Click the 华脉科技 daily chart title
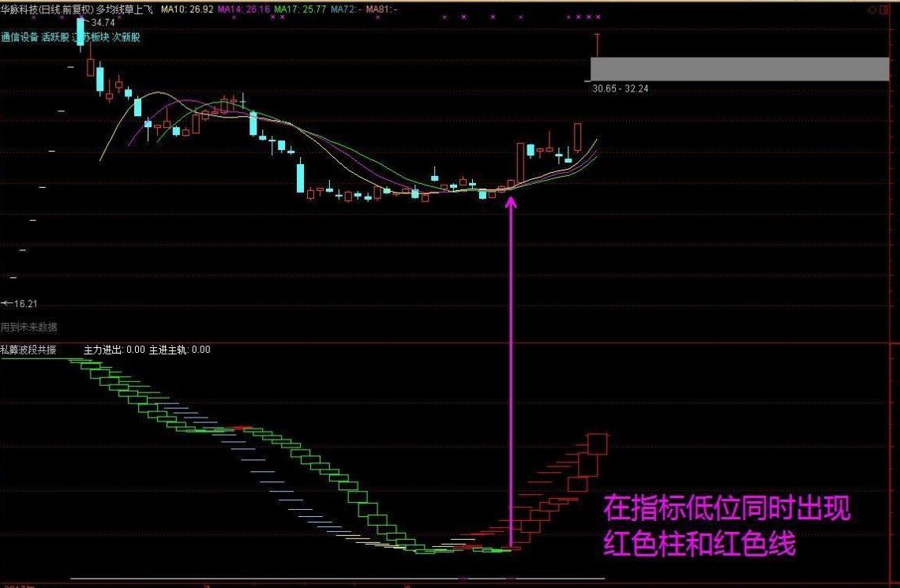 [x=77, y=9]
